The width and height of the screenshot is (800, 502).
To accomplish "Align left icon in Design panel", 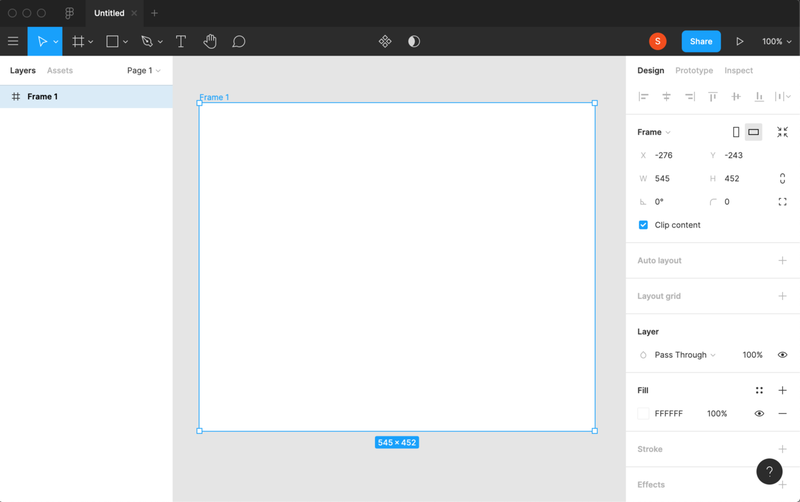I will tap(643, 96).
